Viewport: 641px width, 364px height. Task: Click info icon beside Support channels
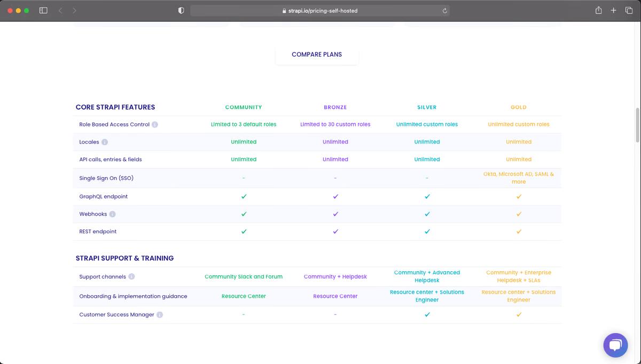131,276
